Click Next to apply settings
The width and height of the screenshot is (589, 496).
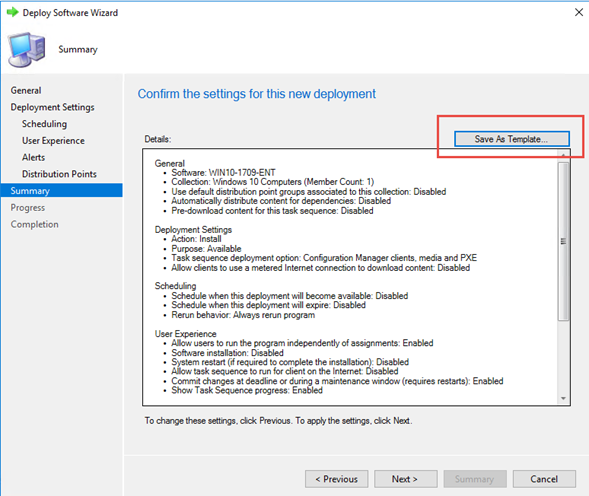point(405,479)
